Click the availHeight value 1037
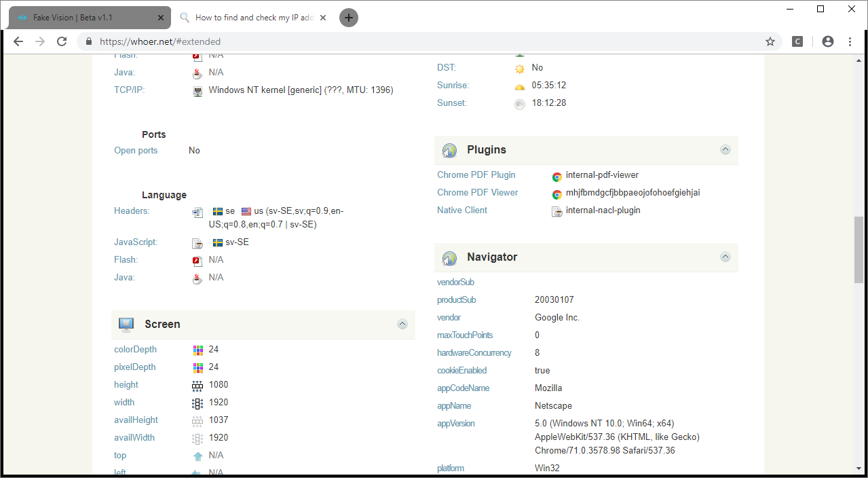The image size is (868, 478). click(x=219, y=420)
